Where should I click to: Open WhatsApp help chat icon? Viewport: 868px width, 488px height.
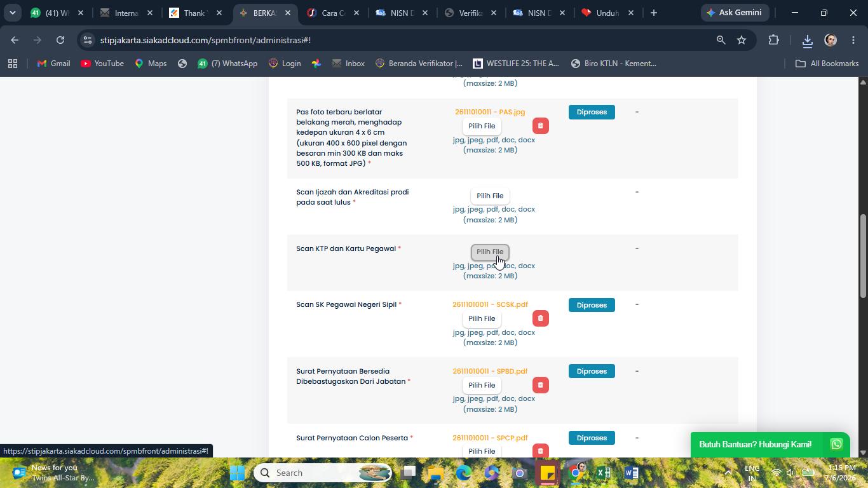836,444
